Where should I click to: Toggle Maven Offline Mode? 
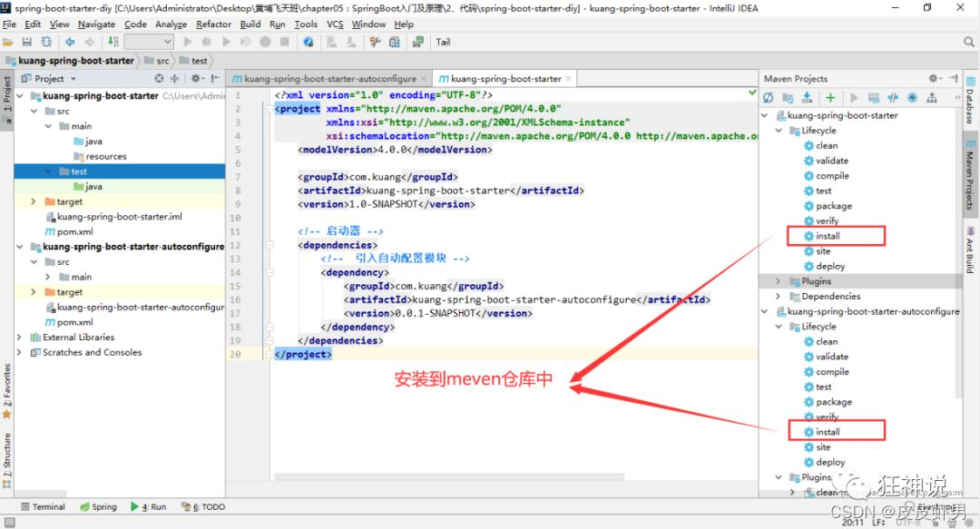coord(893,98)
